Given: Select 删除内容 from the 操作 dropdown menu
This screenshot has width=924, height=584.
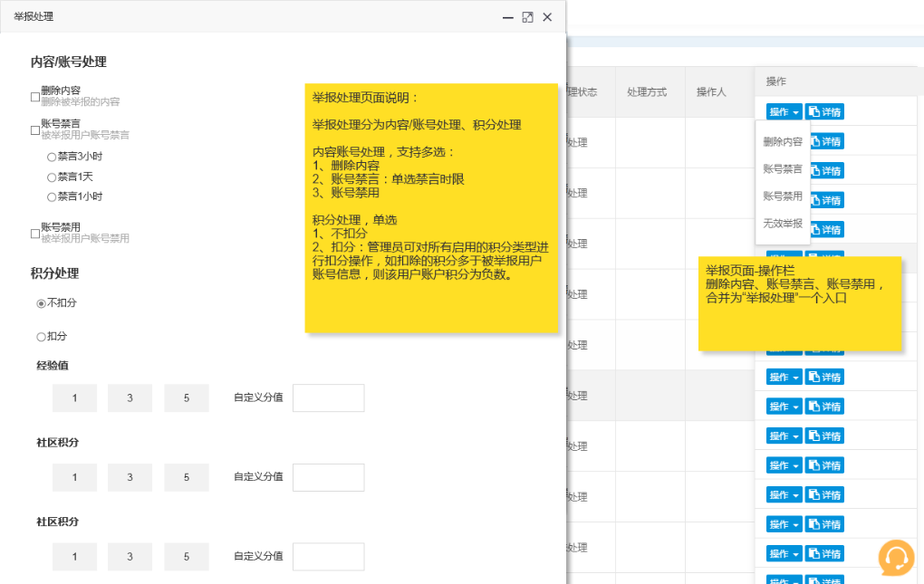Looking at the screenshot, I should 783,142.
